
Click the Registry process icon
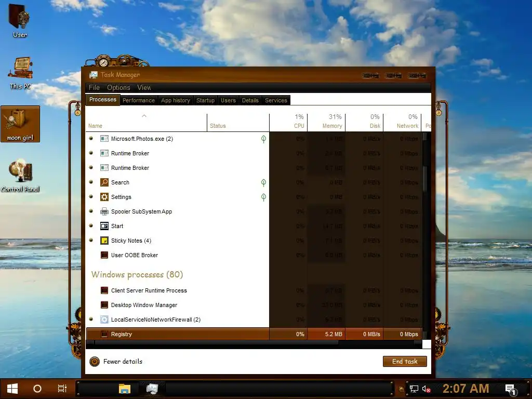[104, 334]
